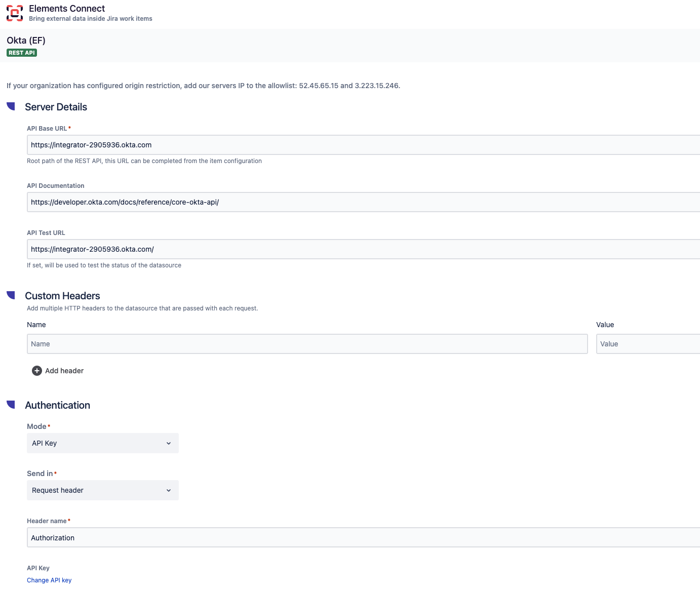
Task: Click the Authentication section marker icon
Action: (x=11, y=405)
